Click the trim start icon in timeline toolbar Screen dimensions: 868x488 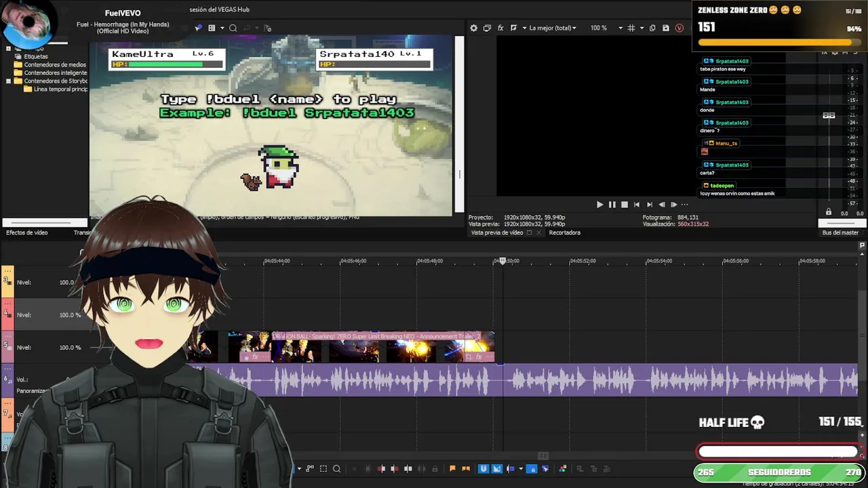[x=381, y=468]
